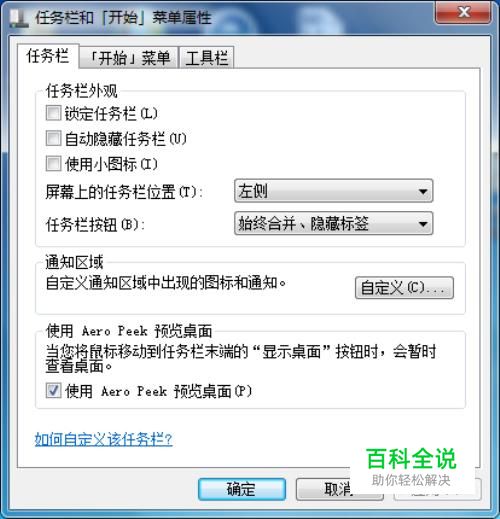The width and height of the screenshot is (500, 519).
Task: Open the taskbar position dropdown showing 左侧
Action: coord(334,191)
